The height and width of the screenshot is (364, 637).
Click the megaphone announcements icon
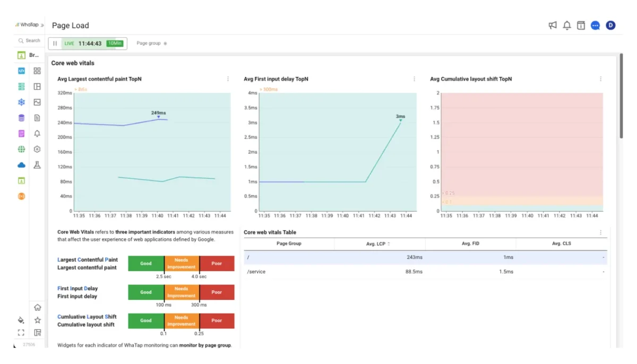(x=553, y=25)
